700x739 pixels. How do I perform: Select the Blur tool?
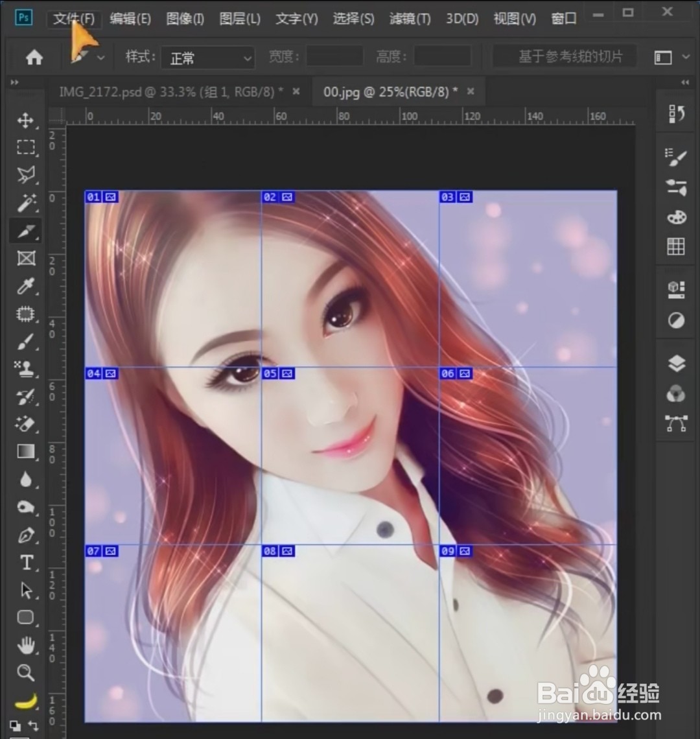click(25, 479)
